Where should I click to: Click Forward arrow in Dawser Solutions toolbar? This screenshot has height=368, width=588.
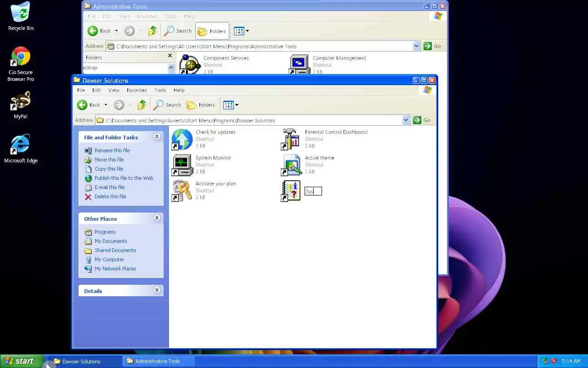[119, 105]
